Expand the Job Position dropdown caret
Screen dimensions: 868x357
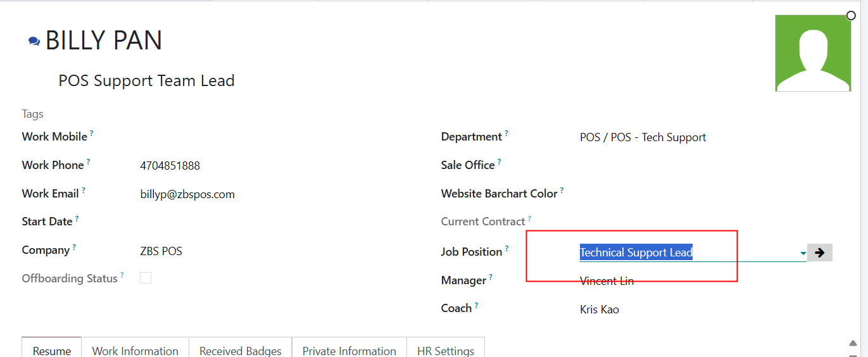pyautogui.click(x=803, y=253)
